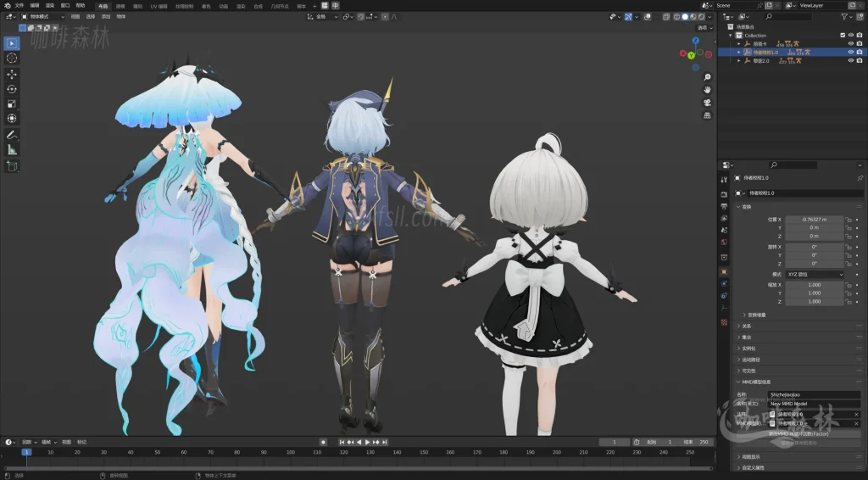Click the new scene button beside Scene
Image resolution: width=868 pixels, height=480 pixels.
pyautogui.click(x=769, y=5)
